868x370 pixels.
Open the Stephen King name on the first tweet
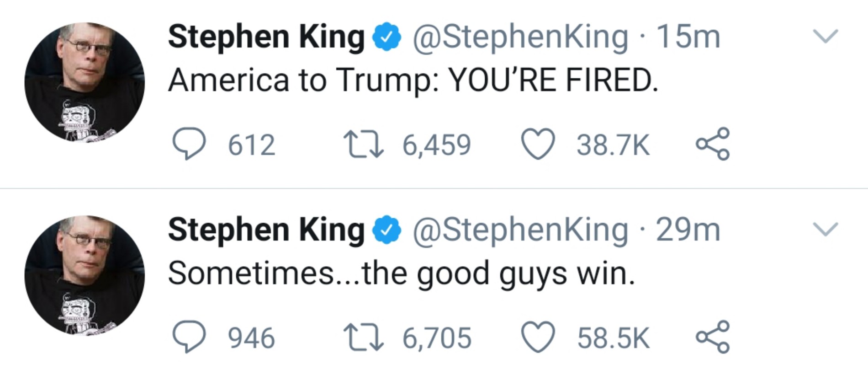pos(266,37)
